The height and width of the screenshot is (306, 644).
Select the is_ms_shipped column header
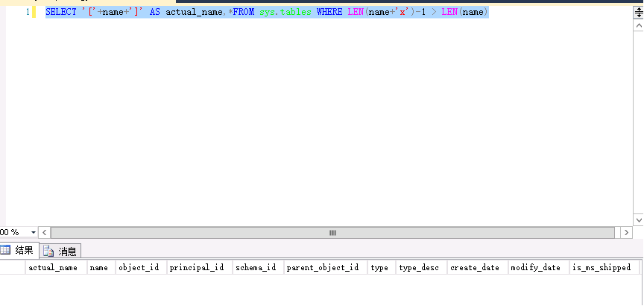pyautogui.click(x=604, y=268)
